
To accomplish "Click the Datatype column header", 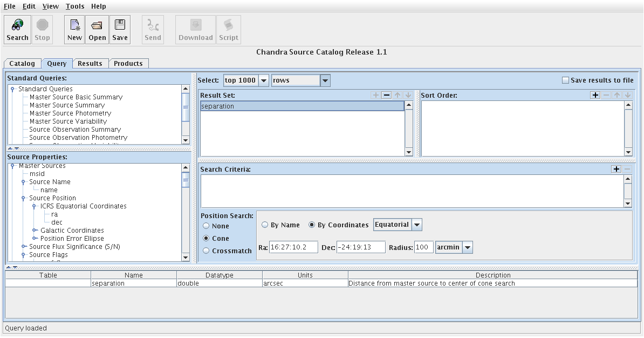I will (220, 275).
